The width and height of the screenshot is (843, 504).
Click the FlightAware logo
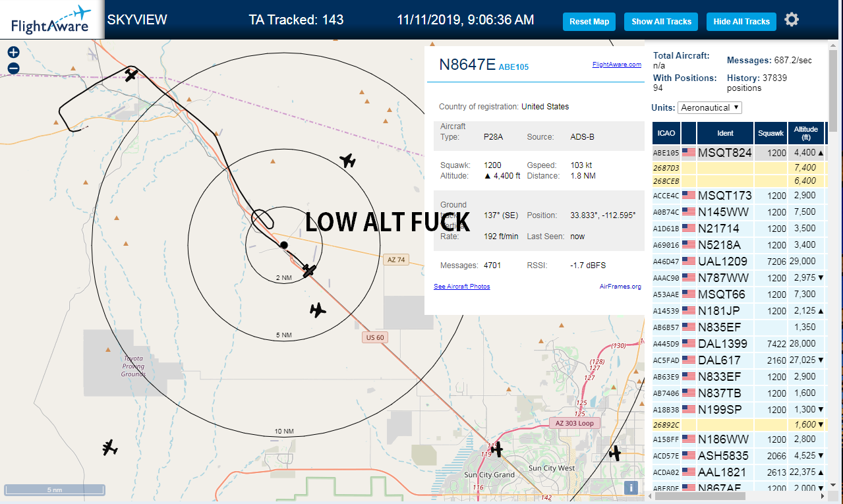pos(51,20)
